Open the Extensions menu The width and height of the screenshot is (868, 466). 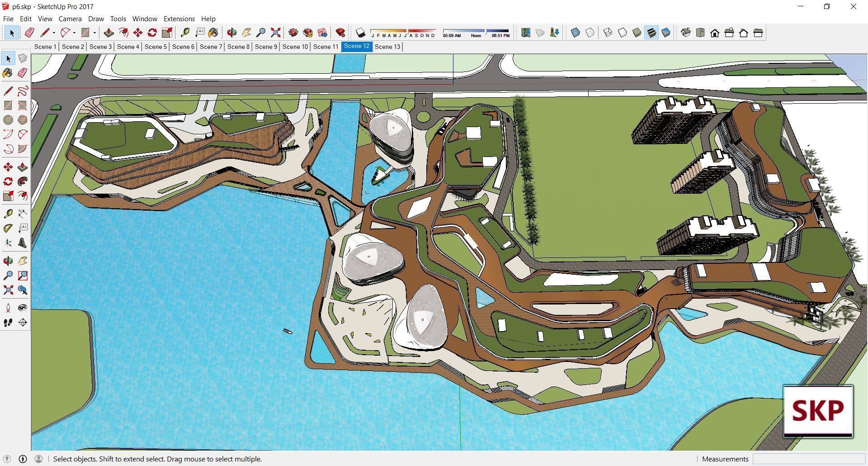(179, 19)
